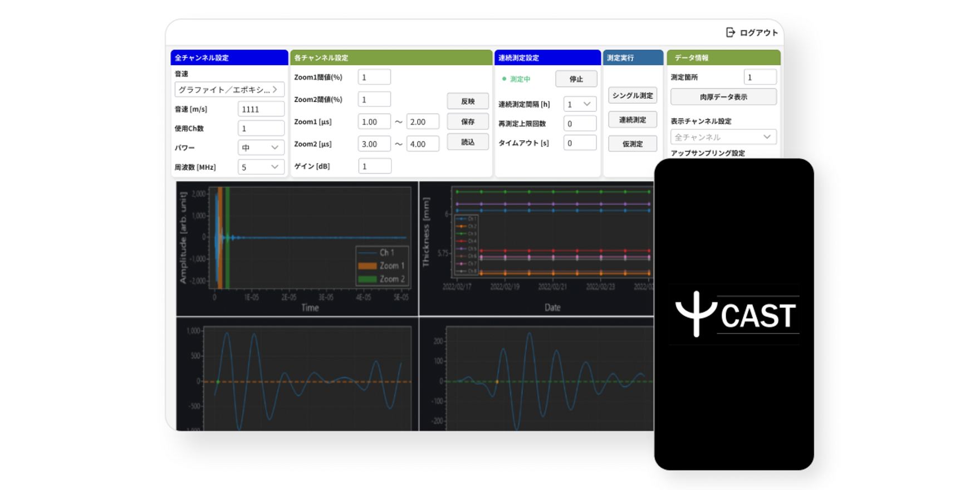Viewport: 980px width, 490px height.
Task: Click the green Zoom 2 legend swatch
Action: coord(367,279)
